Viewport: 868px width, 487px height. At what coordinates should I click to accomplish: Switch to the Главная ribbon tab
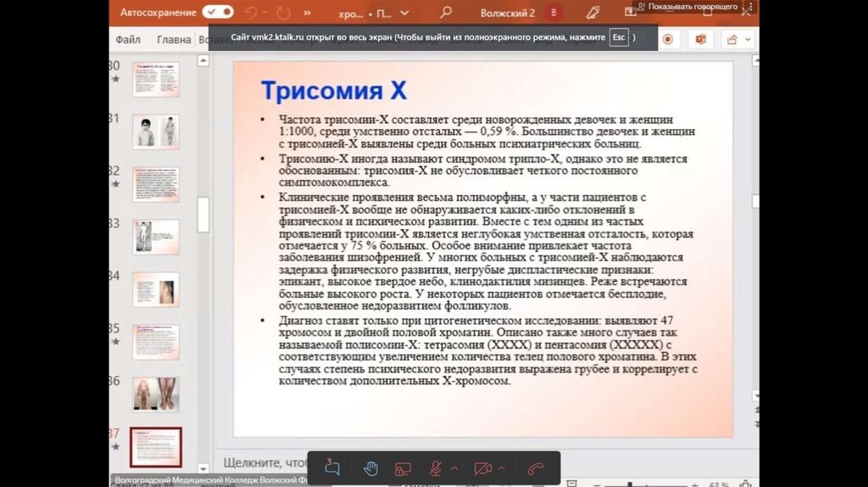174,40
